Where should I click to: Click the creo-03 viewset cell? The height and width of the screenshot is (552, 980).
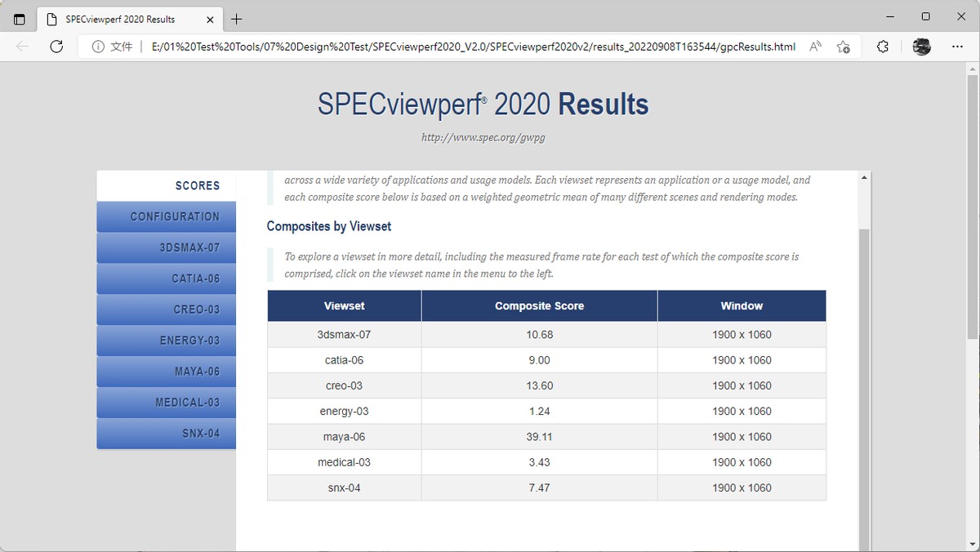click(344, 385)
